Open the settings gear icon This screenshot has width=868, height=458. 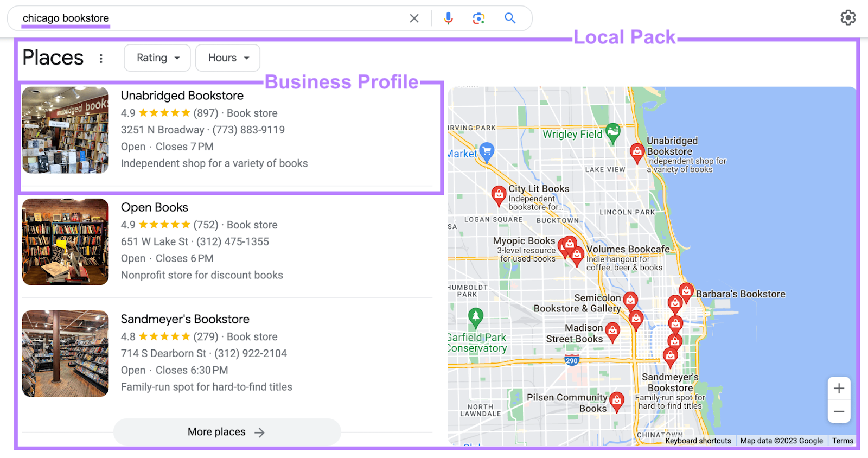tap(848, 18)
